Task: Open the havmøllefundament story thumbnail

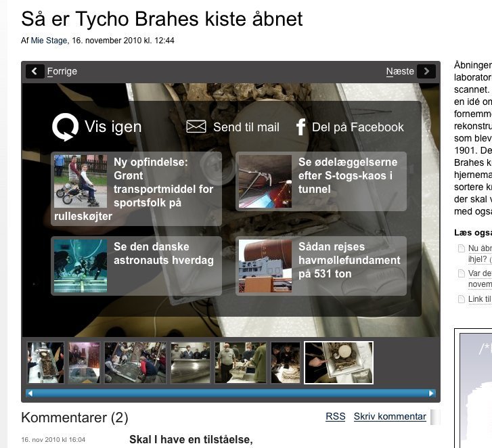Action: (265, 265)
